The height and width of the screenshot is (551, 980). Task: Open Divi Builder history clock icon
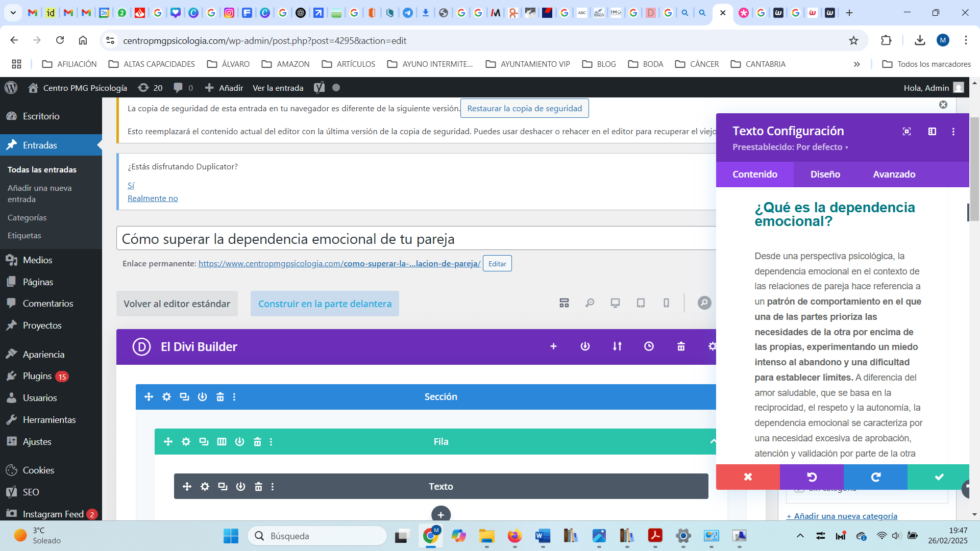(649, 346)
